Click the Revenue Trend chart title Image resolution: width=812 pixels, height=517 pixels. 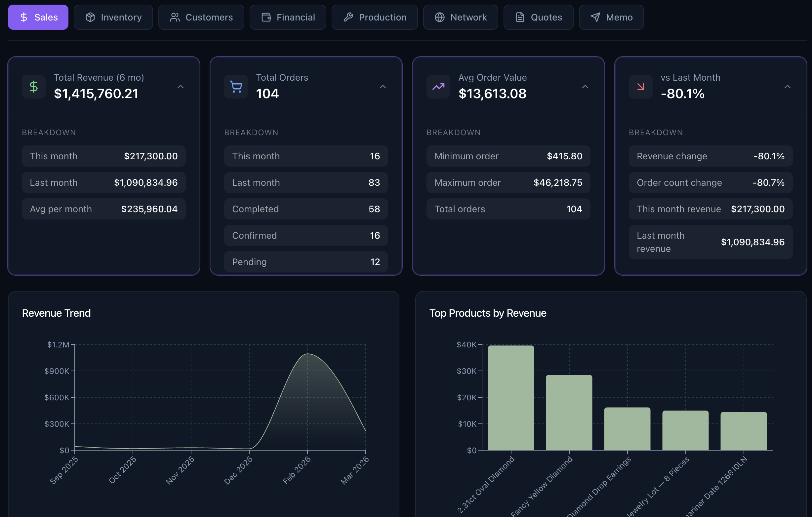(x=56, y=313)
